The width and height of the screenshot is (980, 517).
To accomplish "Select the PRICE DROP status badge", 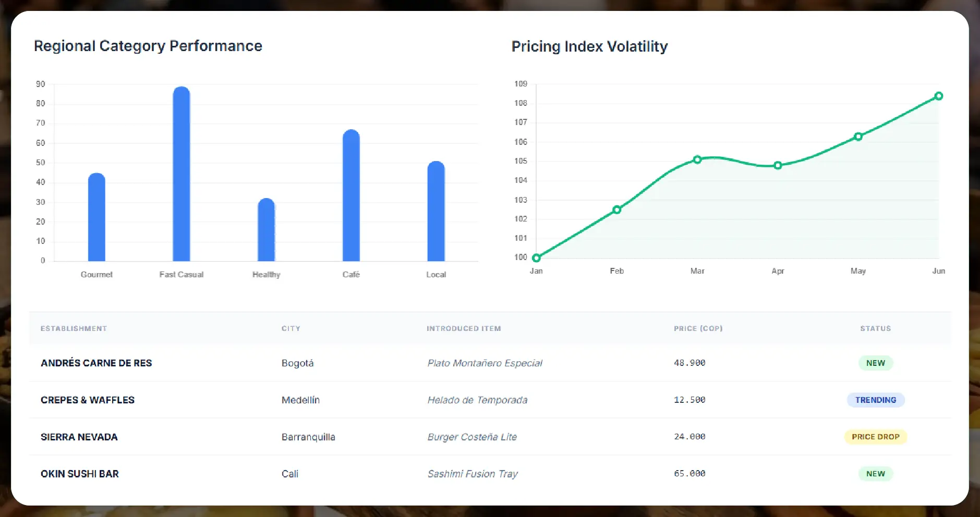I will pos(875,437).
